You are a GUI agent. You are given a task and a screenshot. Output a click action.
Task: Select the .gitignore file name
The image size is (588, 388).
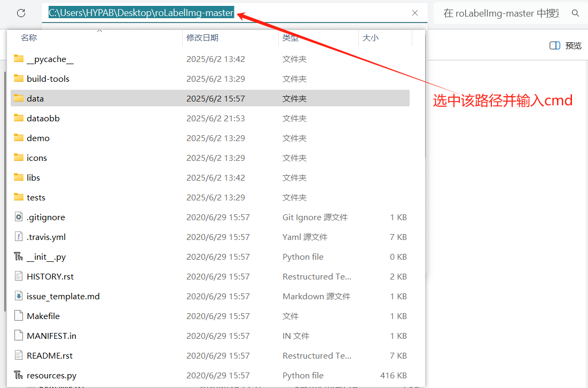(x=46, y=218)
